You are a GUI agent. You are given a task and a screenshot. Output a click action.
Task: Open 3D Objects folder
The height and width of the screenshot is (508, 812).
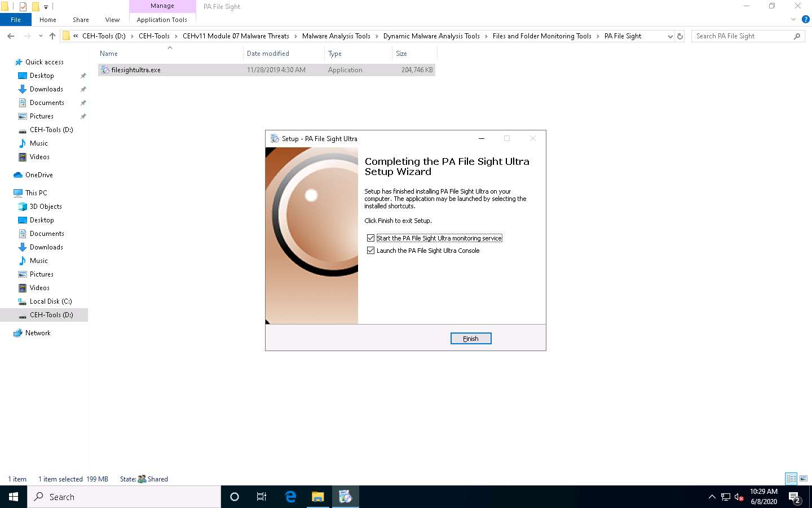(x=46, y=207)
